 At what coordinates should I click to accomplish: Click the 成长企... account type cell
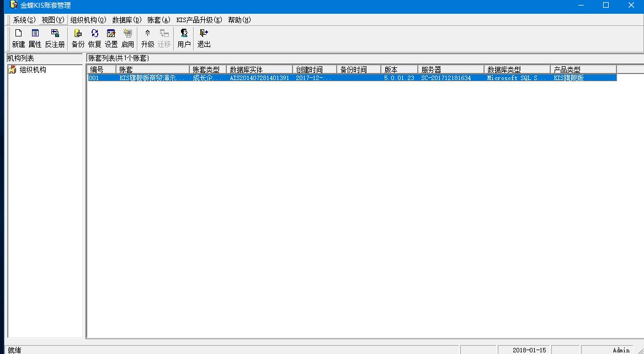pos(208,78)
